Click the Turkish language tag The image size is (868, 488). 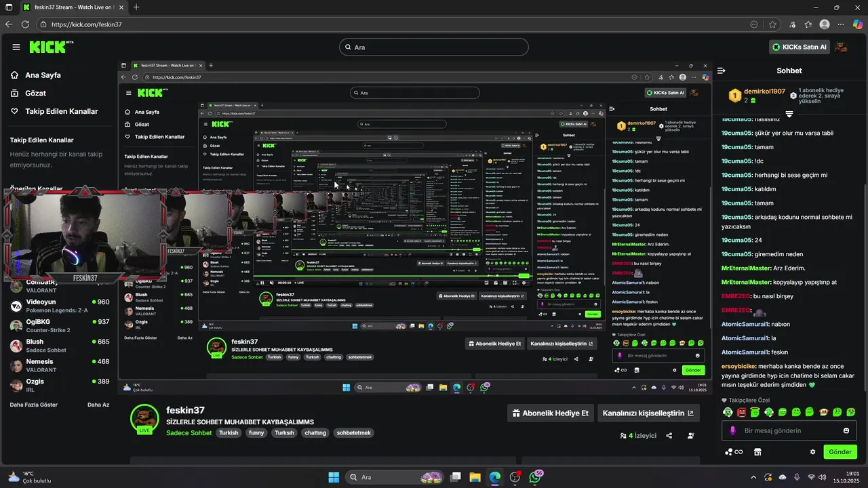tap(229, 432)
